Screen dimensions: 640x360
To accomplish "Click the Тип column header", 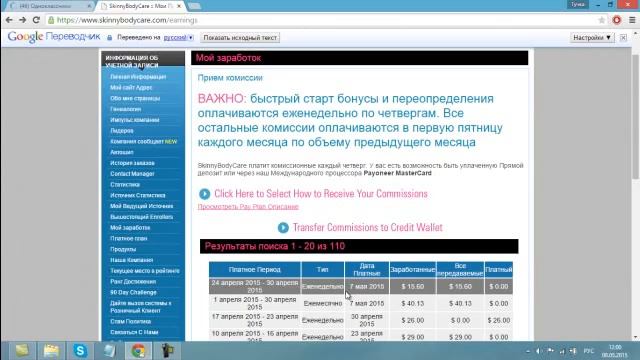I will click(x=322, y=270).
